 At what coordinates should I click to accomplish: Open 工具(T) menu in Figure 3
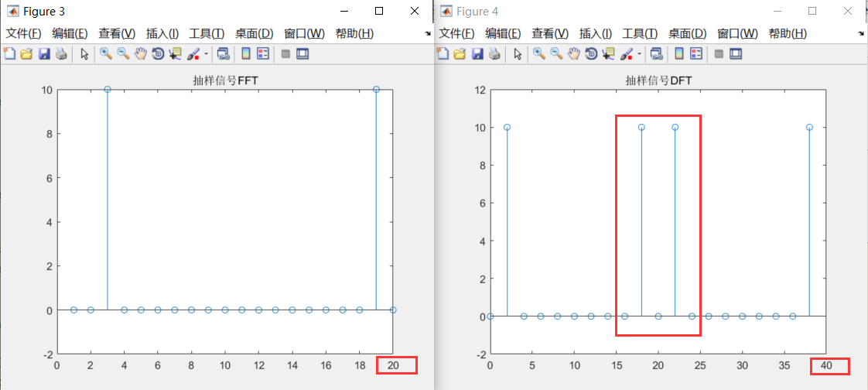[x=207, y=33]
